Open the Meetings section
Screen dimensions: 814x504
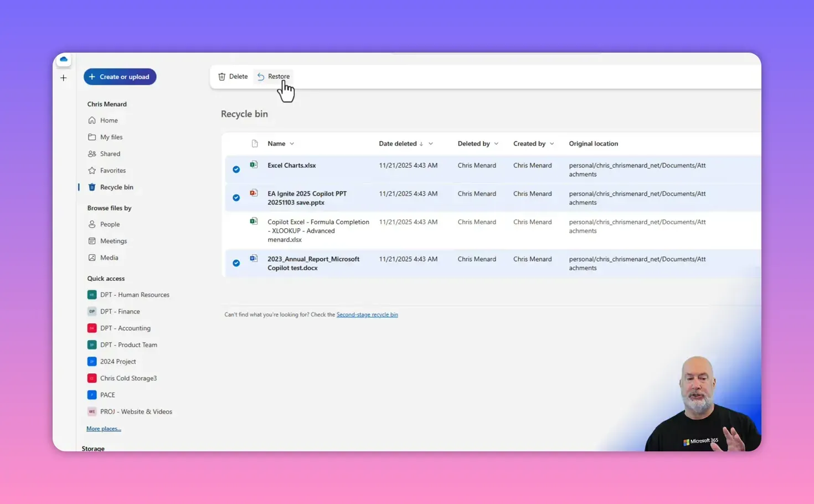click(x=114, y=241)
